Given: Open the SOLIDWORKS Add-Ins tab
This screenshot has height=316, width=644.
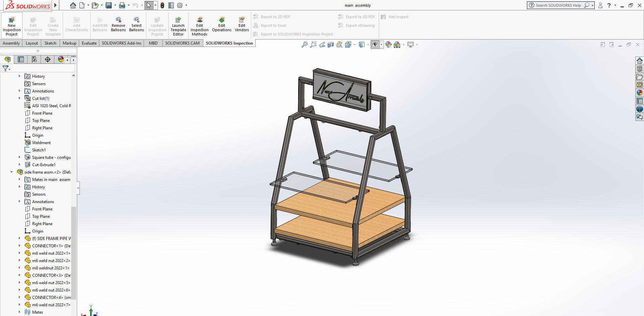Looking at the screenshot, I should 121,43.
